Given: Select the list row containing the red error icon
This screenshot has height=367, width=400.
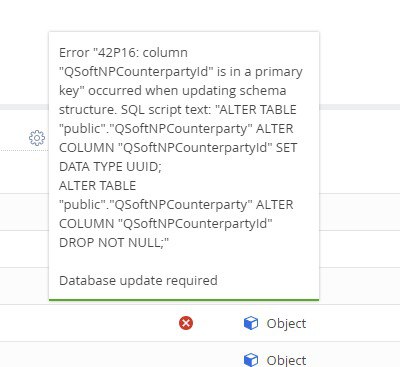Looking at the screenshot, I should pos(200,323).
